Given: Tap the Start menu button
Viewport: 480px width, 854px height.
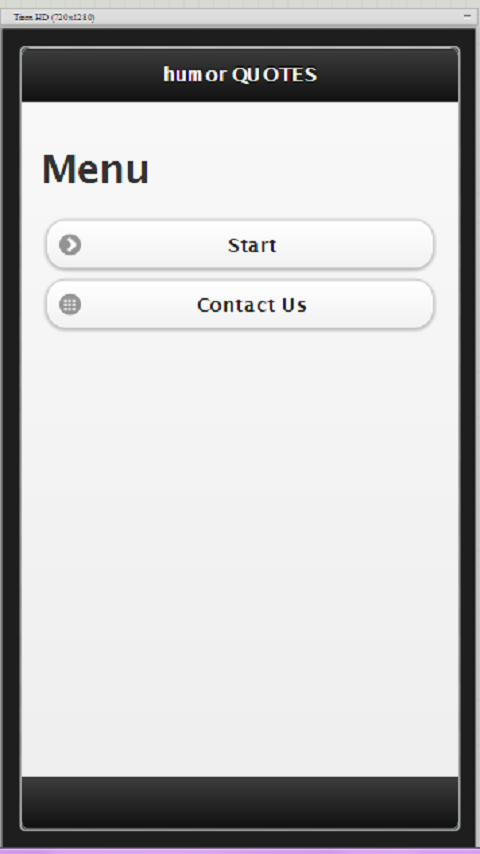Looking at the screenshot, I should 240,245.
